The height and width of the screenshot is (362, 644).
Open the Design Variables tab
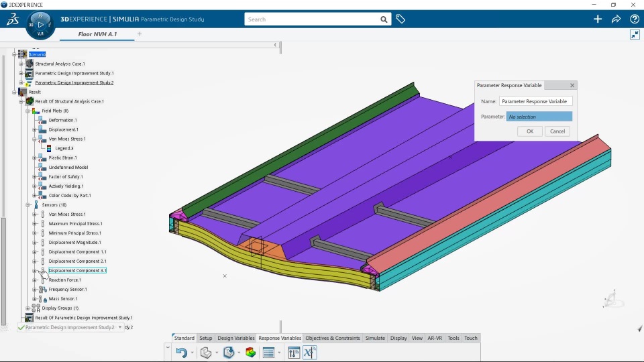pos(236,338)
